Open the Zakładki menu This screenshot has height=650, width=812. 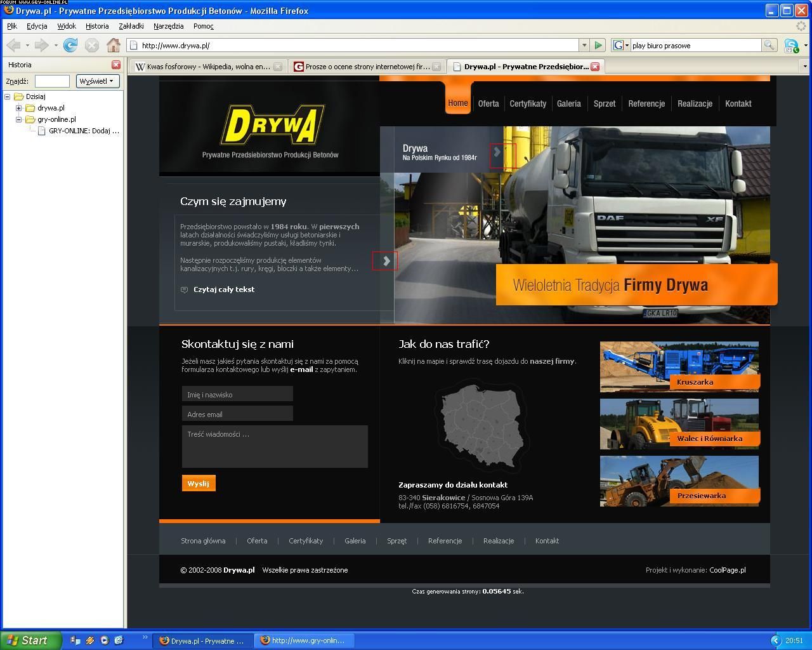(x=131, y=26)
